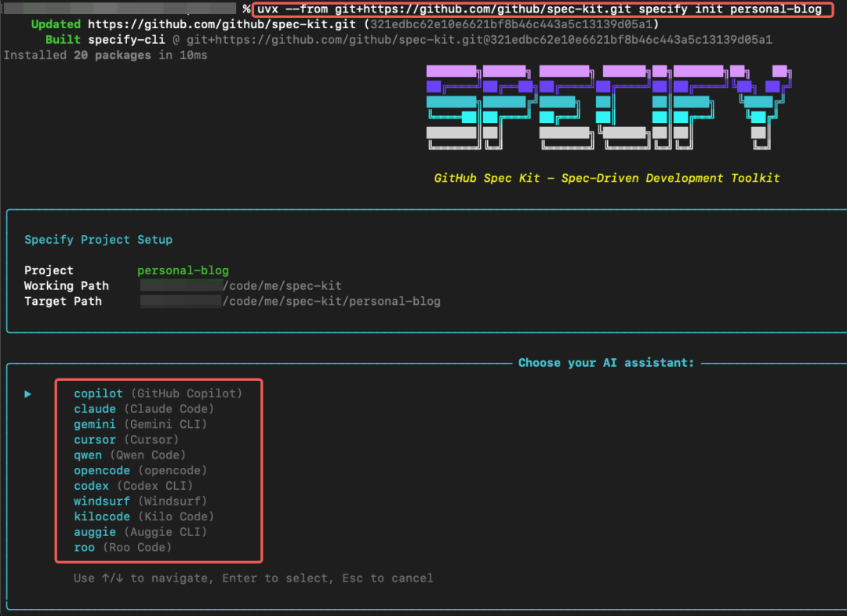Click the 'Installed 20 packages in 10ms' line

(x=105, y=55)
